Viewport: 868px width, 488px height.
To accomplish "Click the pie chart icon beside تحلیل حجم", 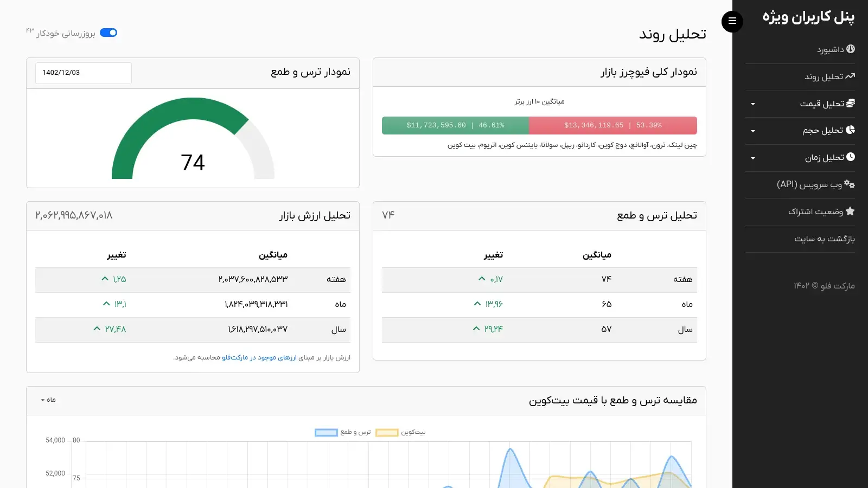I will (851, 130).
